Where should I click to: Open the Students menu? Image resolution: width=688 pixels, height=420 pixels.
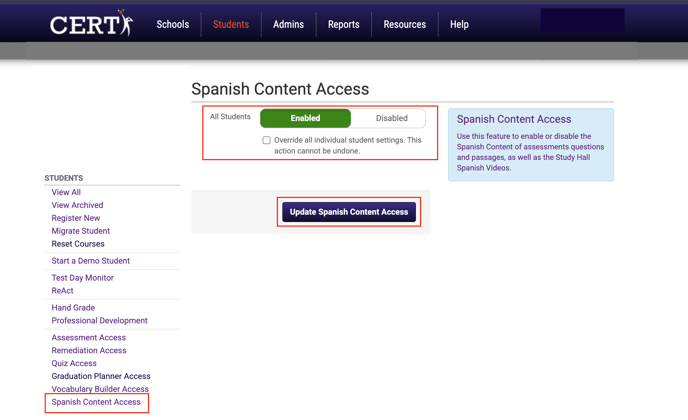click(231, 25)
